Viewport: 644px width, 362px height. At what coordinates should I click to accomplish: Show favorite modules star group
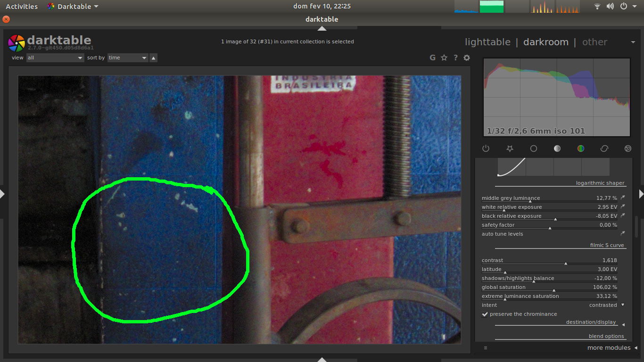[x=510, y=148]
